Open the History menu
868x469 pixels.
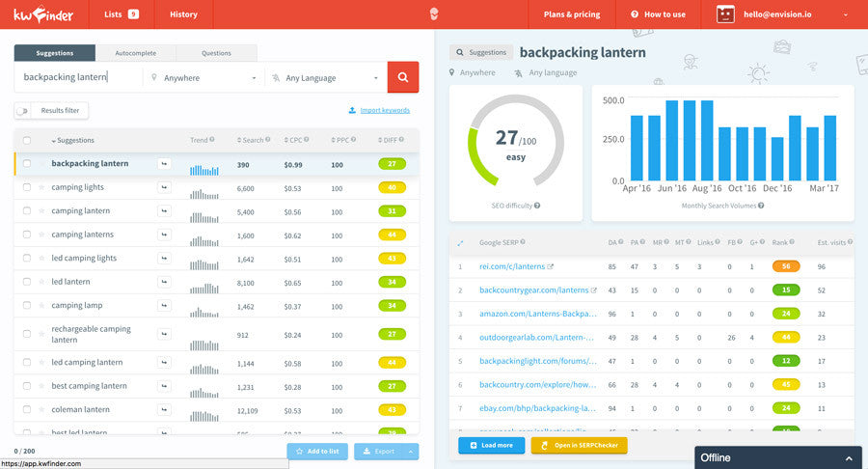[x=184, y=14]
